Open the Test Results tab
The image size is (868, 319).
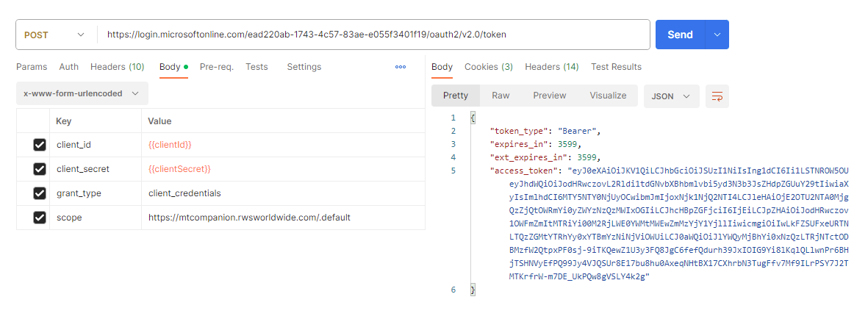pos(616,67)
